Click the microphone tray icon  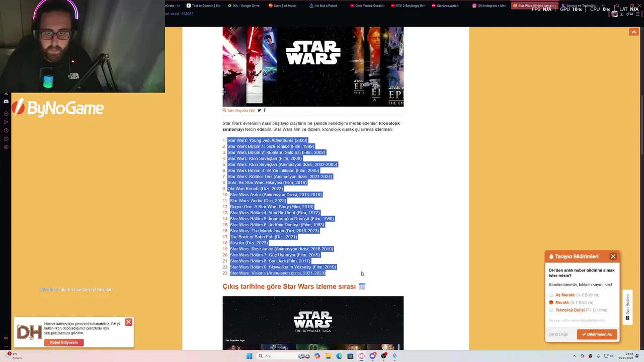pyautogui.click(x=598, y=356)
